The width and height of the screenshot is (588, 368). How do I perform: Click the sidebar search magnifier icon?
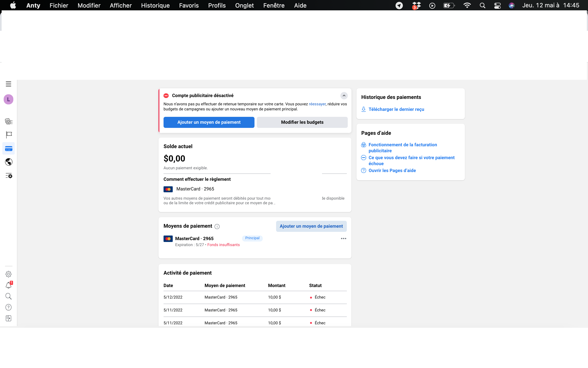(x=8, y=296)
